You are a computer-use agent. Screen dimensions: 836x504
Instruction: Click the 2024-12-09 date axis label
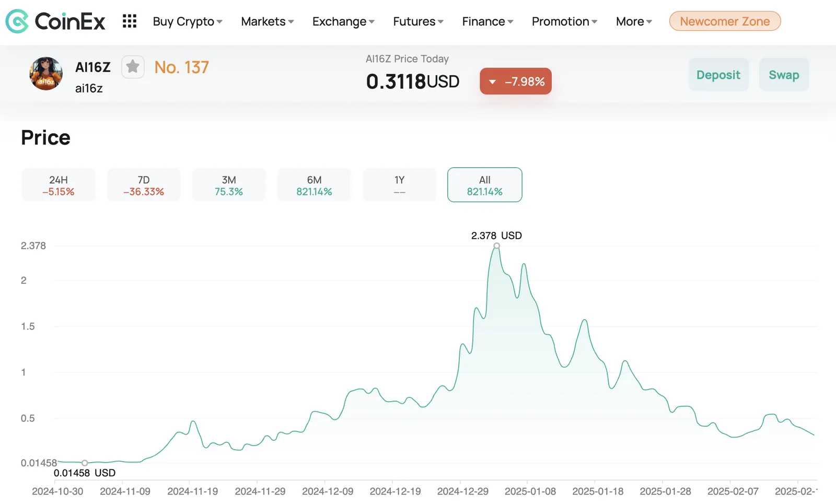[x=328, y=491]
